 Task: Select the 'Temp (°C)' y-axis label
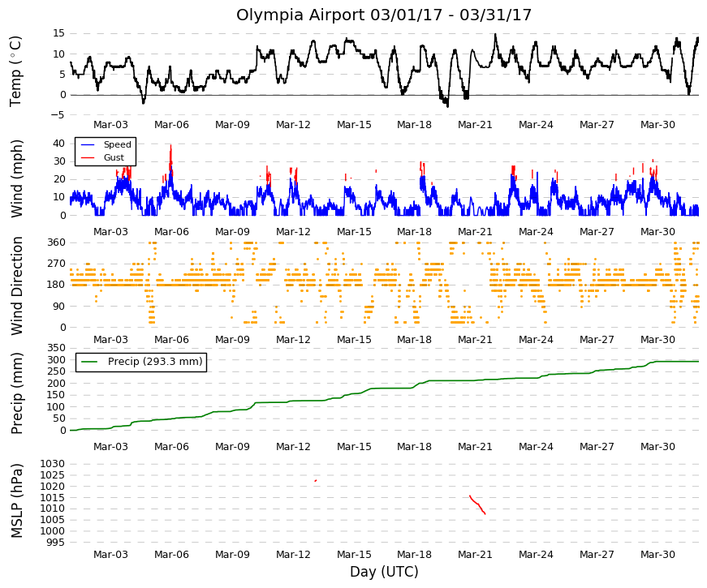pos(15,71)
